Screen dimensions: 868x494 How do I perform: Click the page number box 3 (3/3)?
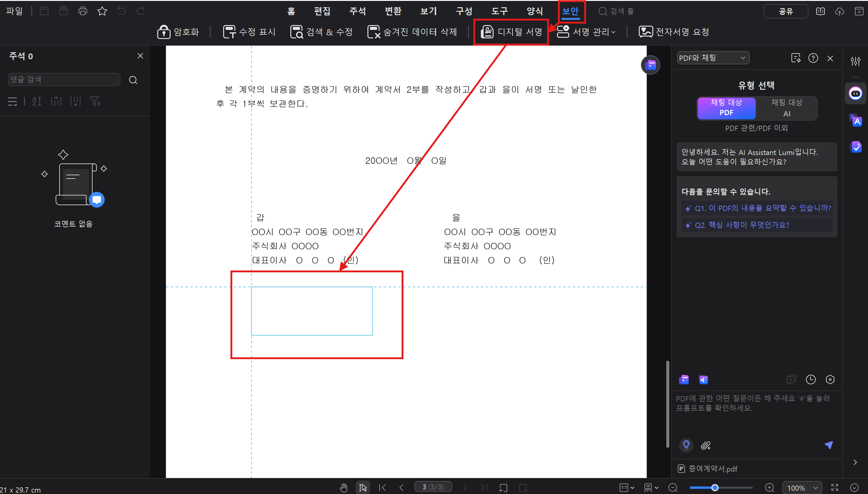[x=433, y=487]
